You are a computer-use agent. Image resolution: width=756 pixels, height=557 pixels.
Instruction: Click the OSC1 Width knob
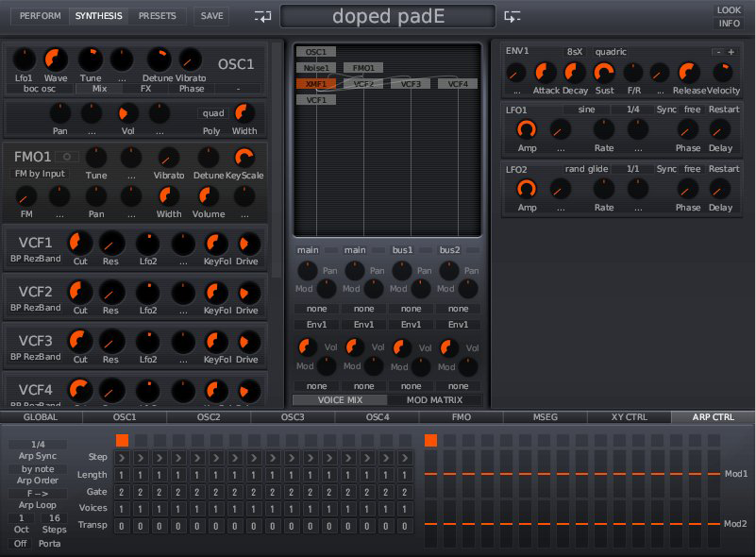(244, 113)
